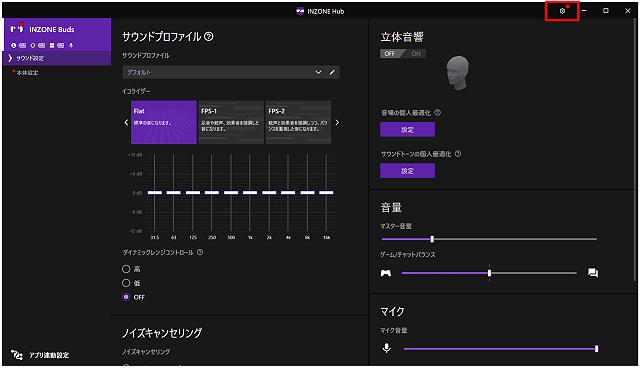The height and width of the screenshot is (368, 640).
Task: Click the microphone icon beside マイク音量
Action: pos(387,348)
